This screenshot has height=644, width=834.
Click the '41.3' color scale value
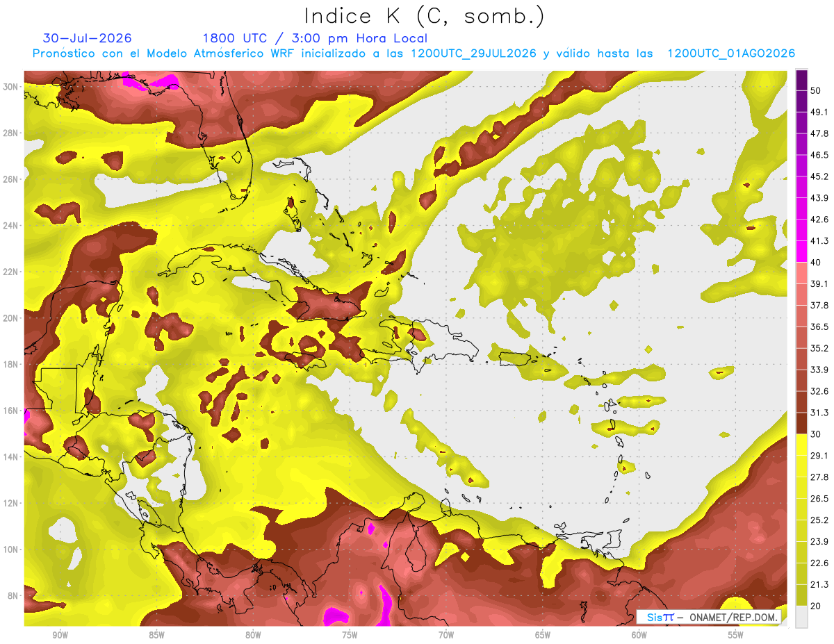[x=819, y=241]
